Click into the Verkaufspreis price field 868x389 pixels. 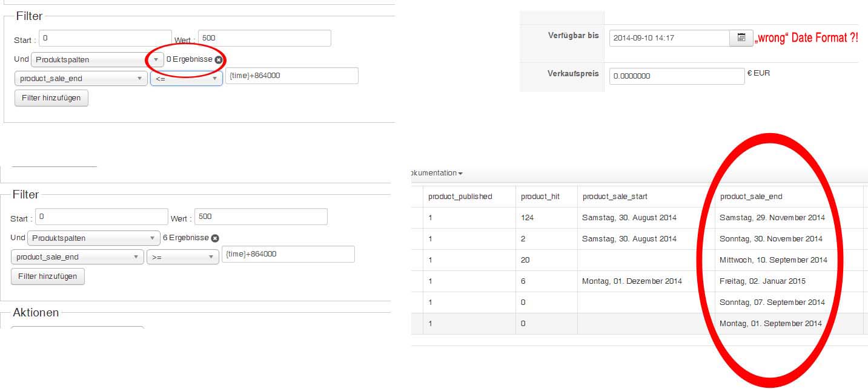point(677,76)
